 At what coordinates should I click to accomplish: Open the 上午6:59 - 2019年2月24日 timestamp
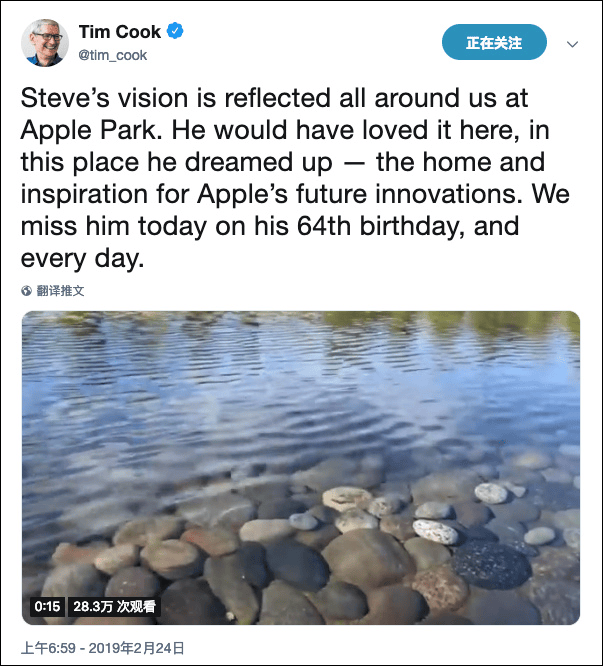pos(102,648)
